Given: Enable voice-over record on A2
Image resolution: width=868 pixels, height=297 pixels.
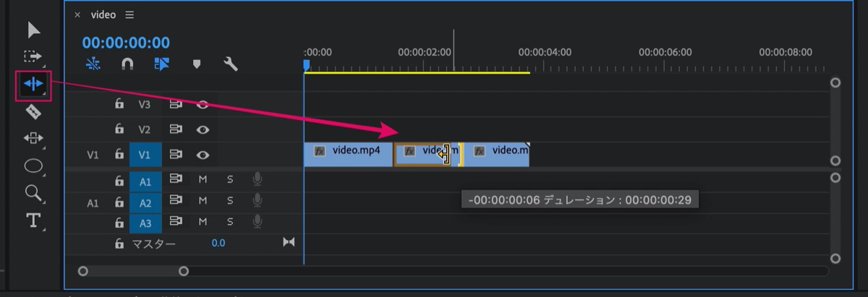Looking at the screenshot, I should click(x=258, y=201).
